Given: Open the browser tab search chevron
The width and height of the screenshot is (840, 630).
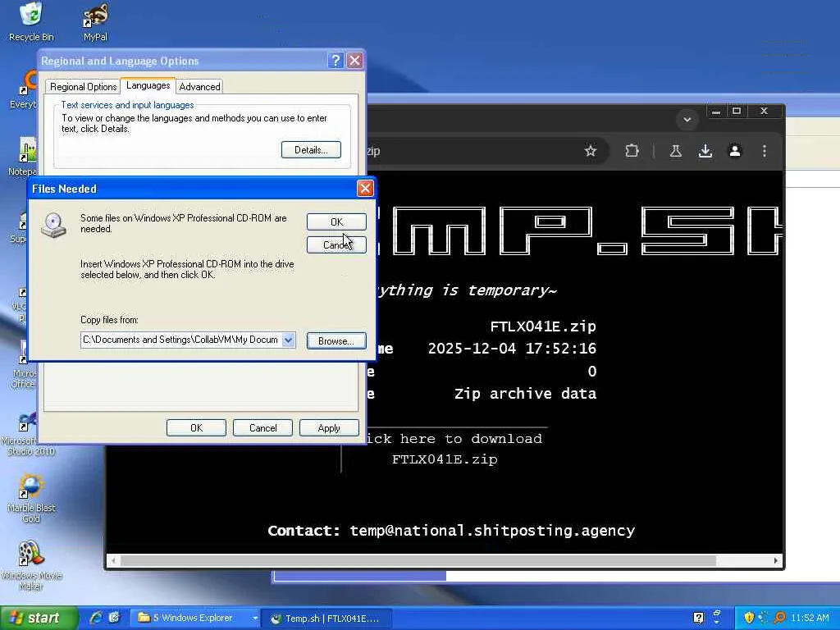Looking at the screenshot, I should [x=687, y=120].
